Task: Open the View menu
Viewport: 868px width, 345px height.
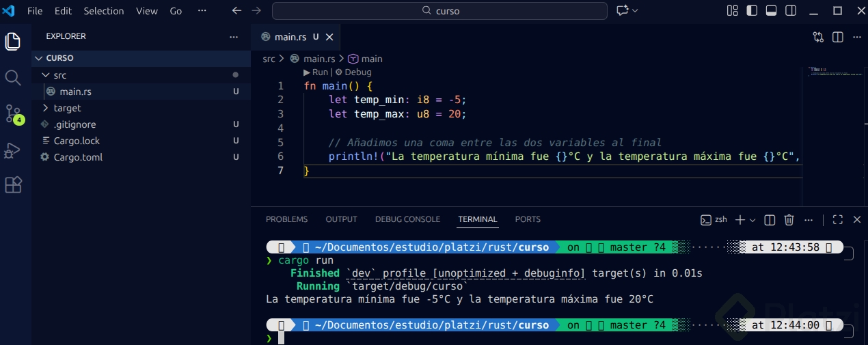Action: pos(146,11)
